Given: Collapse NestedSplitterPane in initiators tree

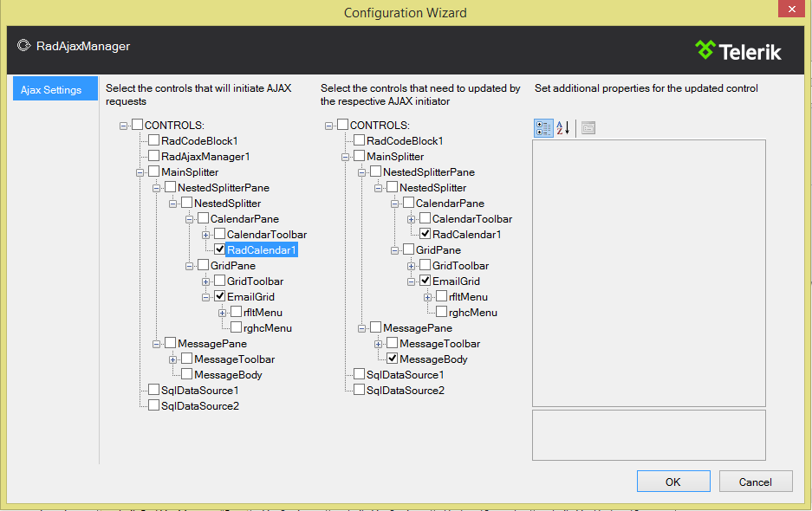Looking at the screenshot, I should point(156,188).
